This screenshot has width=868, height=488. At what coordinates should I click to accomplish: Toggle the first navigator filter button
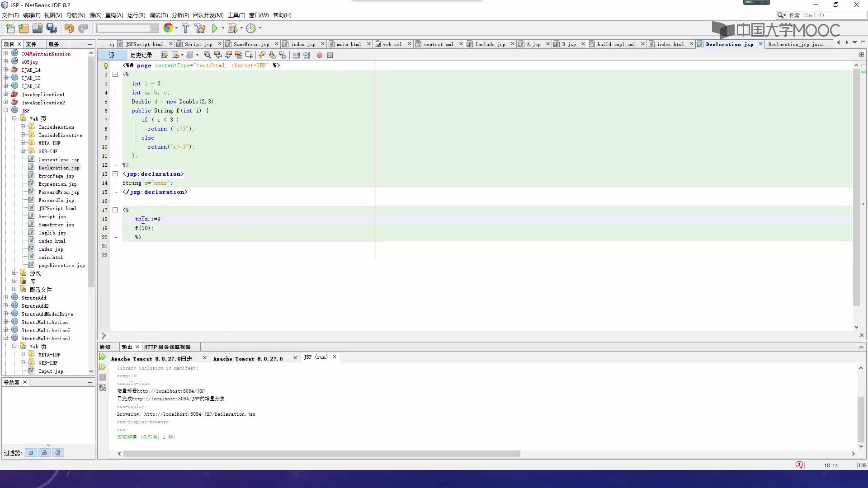(x=31, y=453)
